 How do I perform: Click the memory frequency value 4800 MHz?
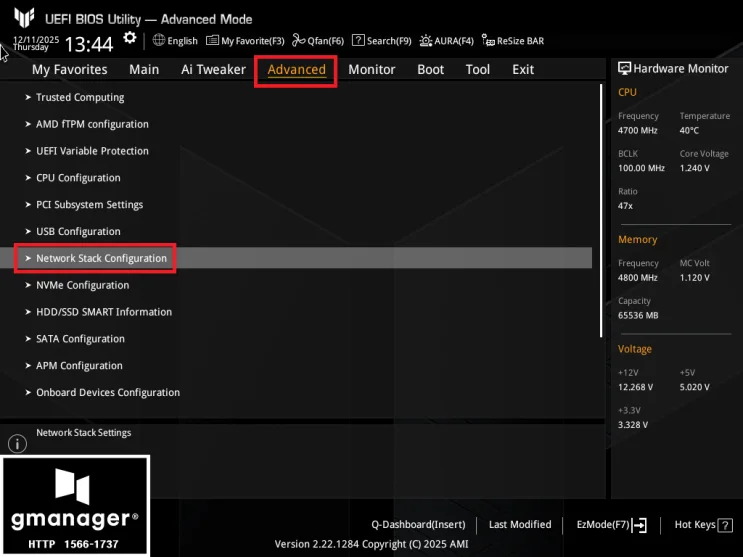(x=637, y=278)
